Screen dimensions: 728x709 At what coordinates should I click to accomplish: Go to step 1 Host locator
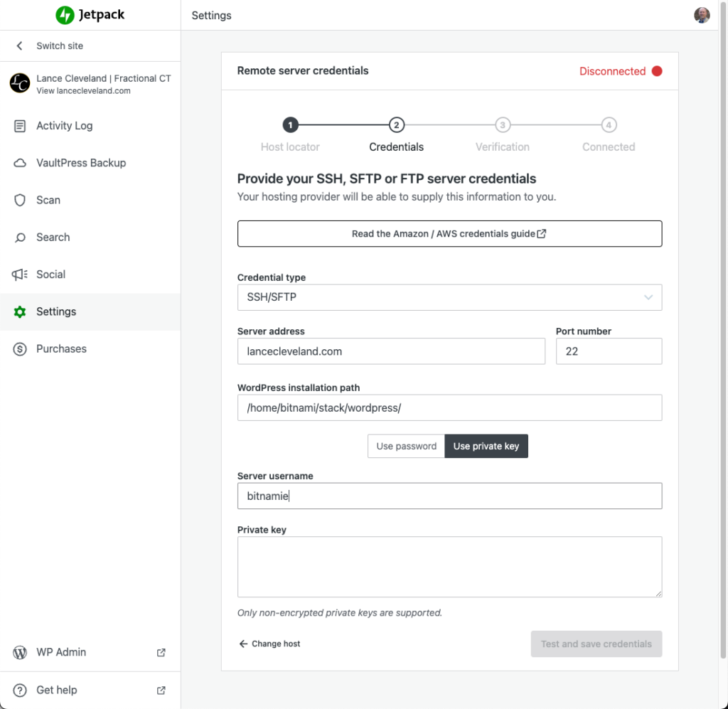click(290, 125)
